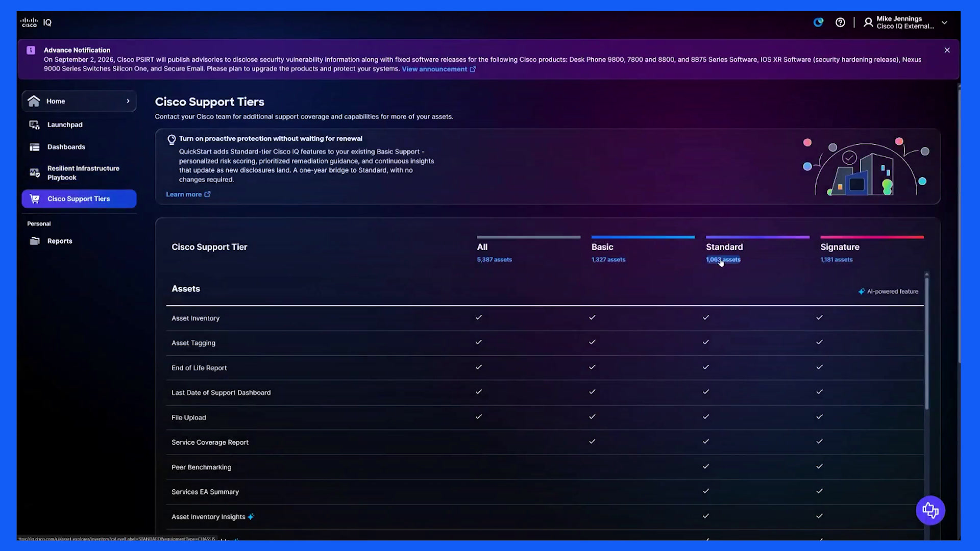
Task: Select the Signature tier column header
Action: click(x=840, y=247)
